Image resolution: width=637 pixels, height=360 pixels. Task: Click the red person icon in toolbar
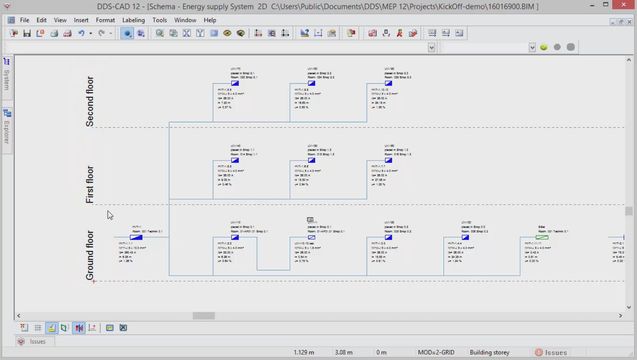[399, 33]
